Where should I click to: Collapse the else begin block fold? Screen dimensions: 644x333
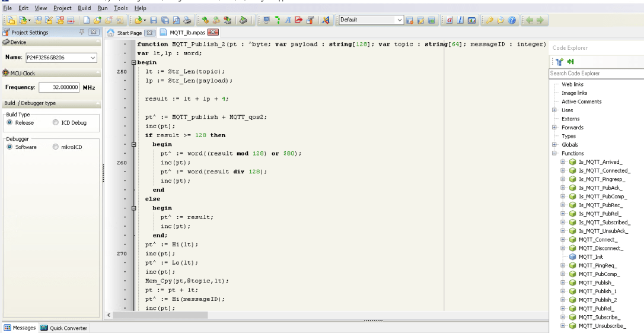[x=133, y=208]
